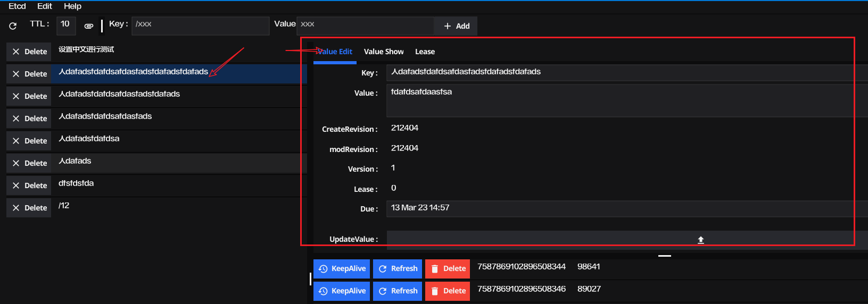Image resolution: width=868 pixels, height=304 pixels.
Task: Click the reload icon beside TTL
Action: click(x=13, y=26)
